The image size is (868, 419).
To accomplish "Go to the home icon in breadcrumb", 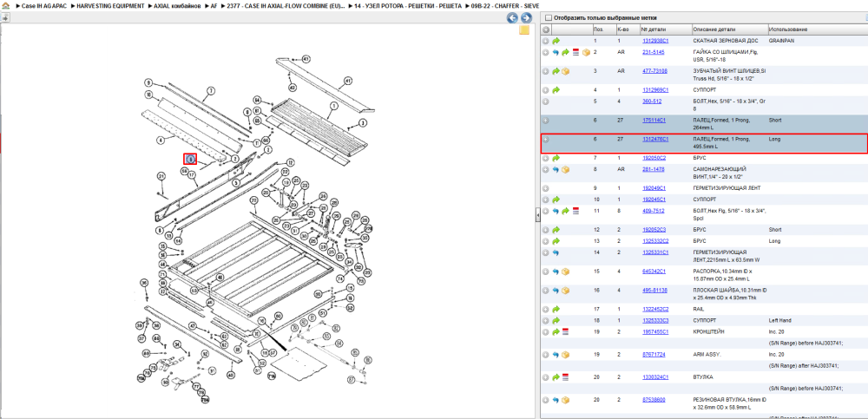I will click(x=6, y=5).
